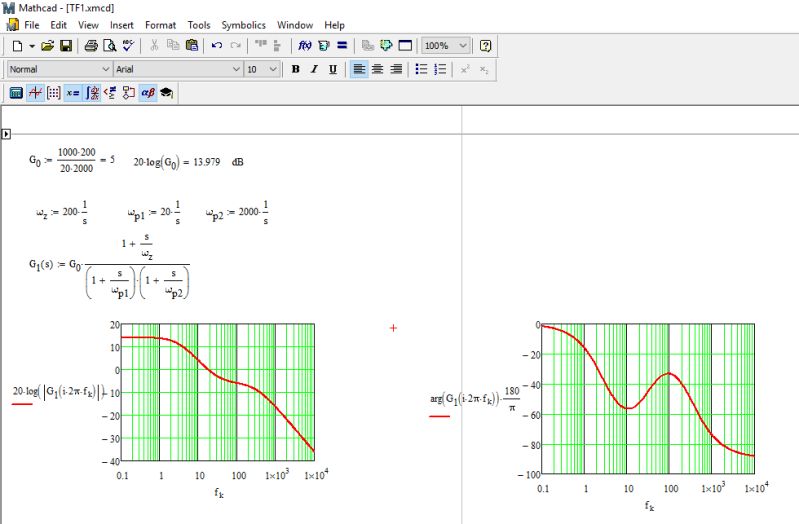Image resolution: width=799 pixels, height=524 pixels.
Task: Open the File menu
Action: click(32, 25)
